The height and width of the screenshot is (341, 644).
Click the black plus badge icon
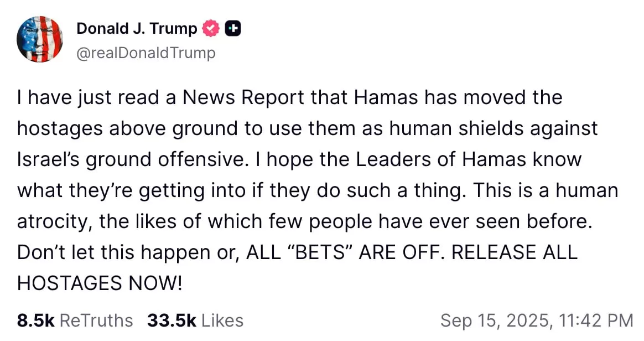click(x=232, y=28)
